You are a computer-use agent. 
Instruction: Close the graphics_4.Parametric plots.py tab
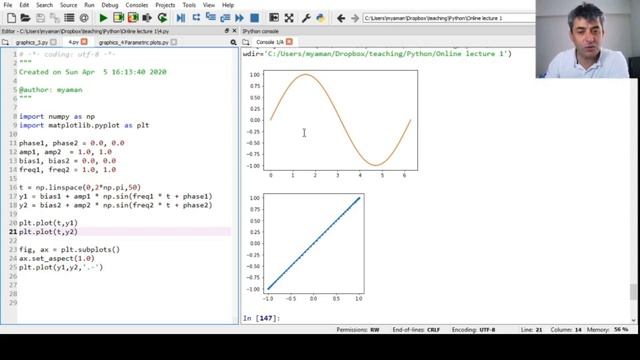(x=174, y=42)
